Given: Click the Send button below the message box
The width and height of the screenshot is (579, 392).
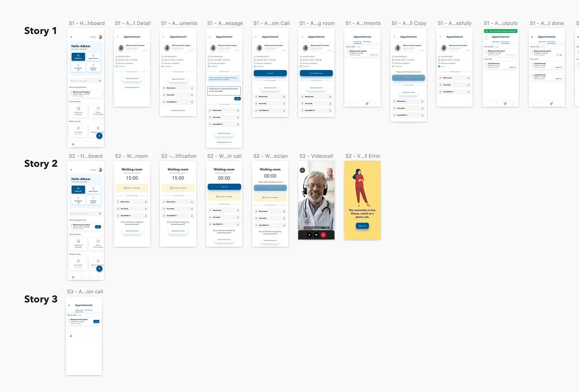Looking at the screenshot, I should click(x=237, y=99).
